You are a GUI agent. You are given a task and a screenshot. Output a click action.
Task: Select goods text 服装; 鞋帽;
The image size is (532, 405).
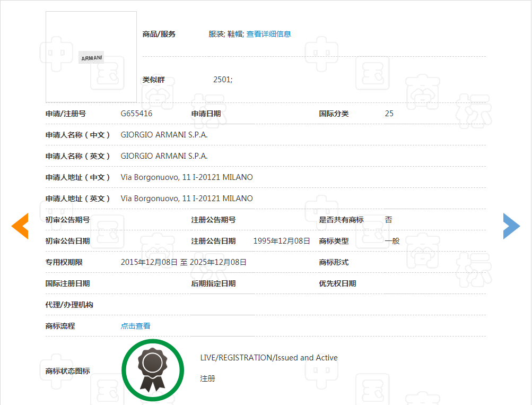coord(226,34)
